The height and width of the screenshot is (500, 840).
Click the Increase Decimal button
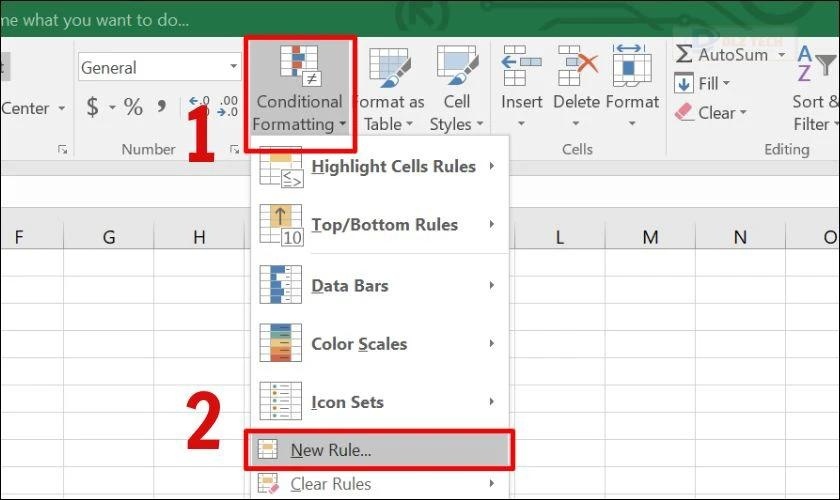click(x=199, y=106)
